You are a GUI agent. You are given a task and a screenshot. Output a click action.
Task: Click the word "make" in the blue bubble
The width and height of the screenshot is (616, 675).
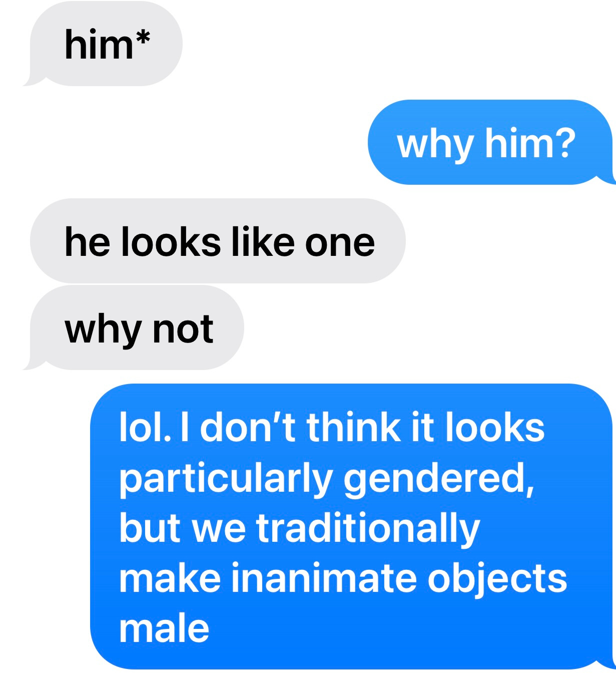click(x=170, y=578)
